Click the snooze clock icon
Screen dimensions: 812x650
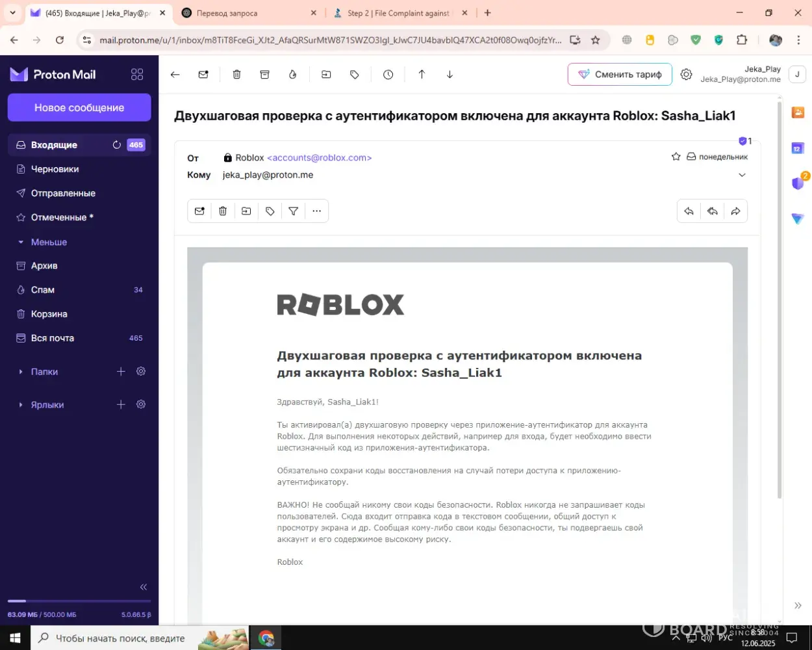[388, 75]
